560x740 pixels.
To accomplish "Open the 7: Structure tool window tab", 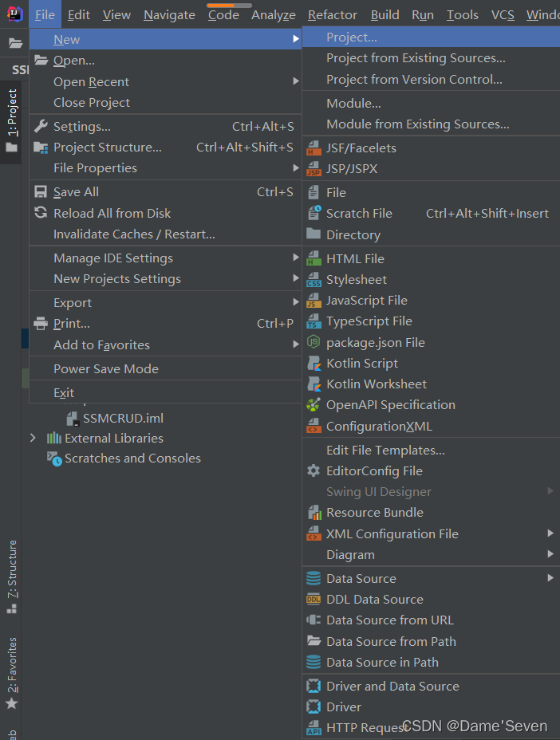I will (x=11, y=577).
